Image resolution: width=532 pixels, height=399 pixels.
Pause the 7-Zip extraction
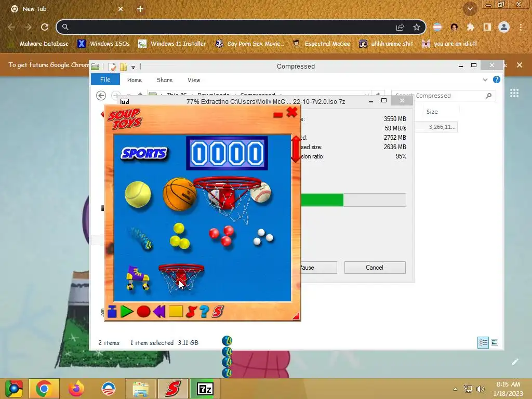[318, 268]
